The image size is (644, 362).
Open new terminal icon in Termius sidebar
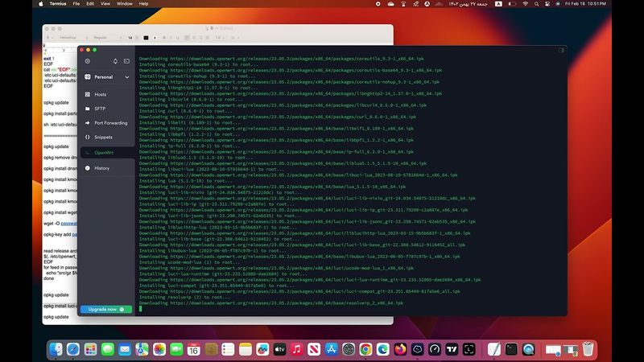126,61
